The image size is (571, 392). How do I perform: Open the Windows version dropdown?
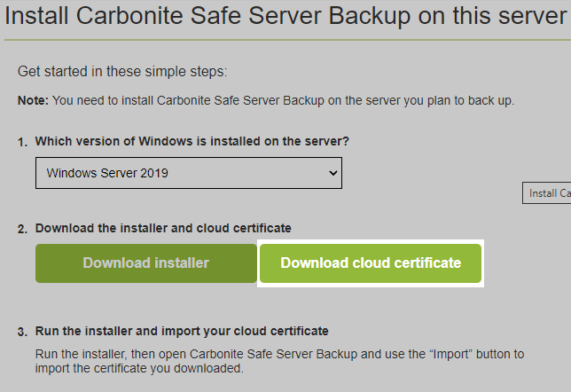coord(188,173)
